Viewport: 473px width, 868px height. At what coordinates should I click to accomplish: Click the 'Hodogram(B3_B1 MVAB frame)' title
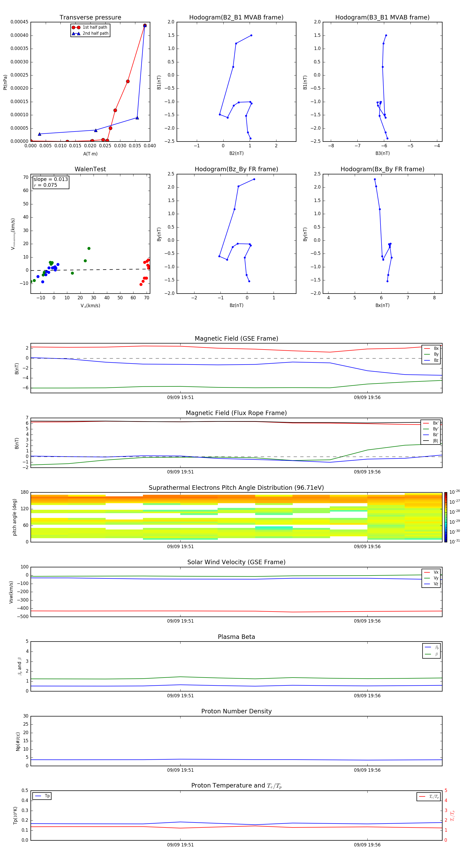(382, 18)
